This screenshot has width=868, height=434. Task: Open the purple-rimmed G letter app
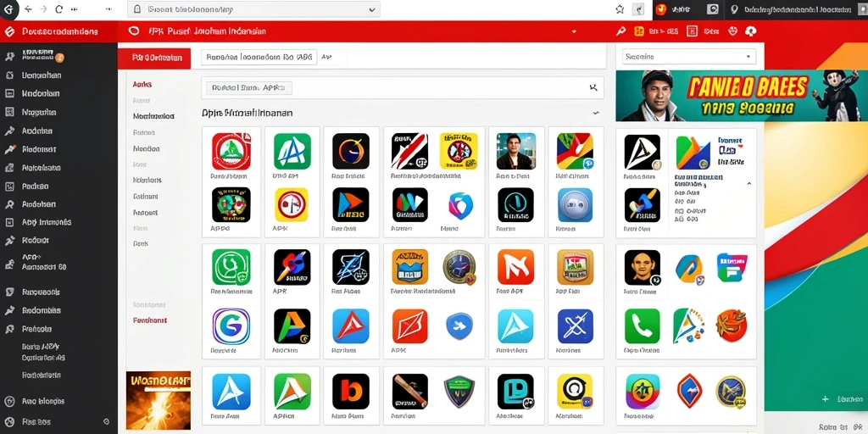231,326
